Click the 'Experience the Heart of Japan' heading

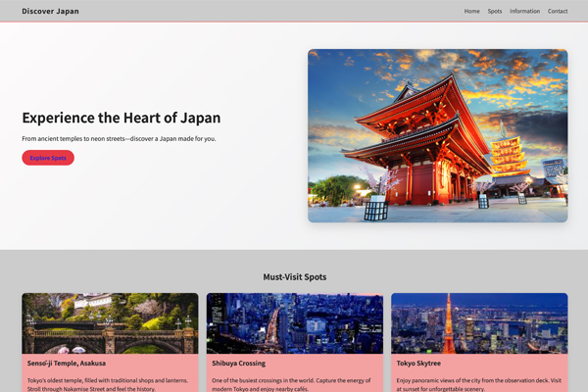click(x=122, y=118)
